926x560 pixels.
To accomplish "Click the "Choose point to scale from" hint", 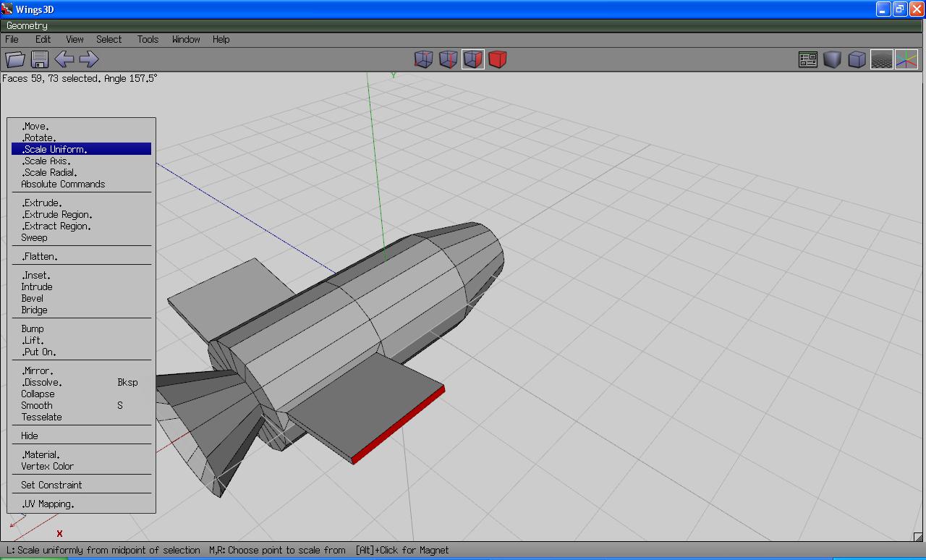I will click(x=277, y=550).
